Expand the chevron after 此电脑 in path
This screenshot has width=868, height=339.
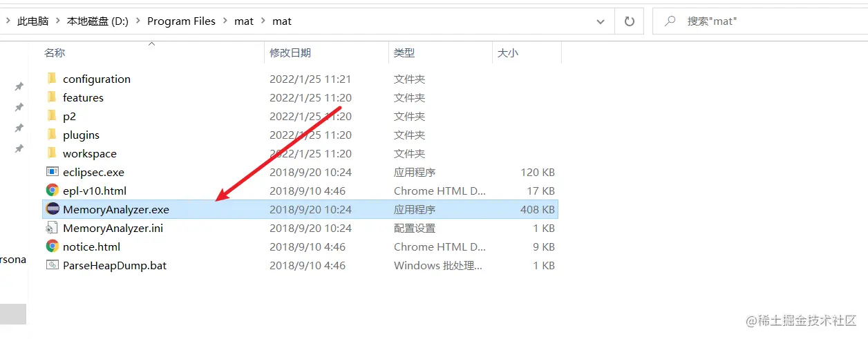pyautogui.click(x=58, y=21)
